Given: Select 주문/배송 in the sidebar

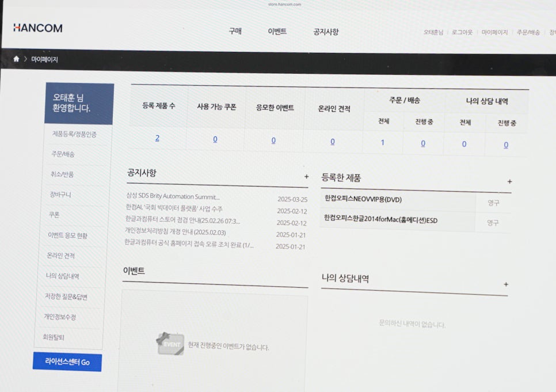Looking at the screenshot, I should 63,154.
